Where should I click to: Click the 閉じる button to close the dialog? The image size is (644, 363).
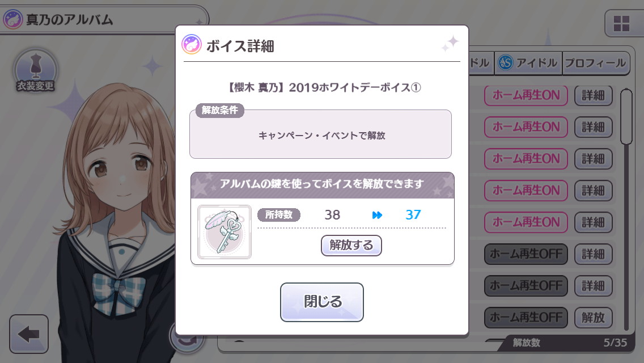click(322, 302)
